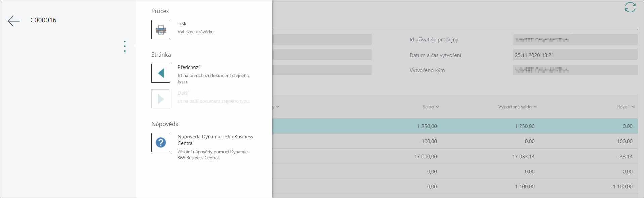Click the C000016 page title
This screenshot has width=644, height=198.
(43, 20)
